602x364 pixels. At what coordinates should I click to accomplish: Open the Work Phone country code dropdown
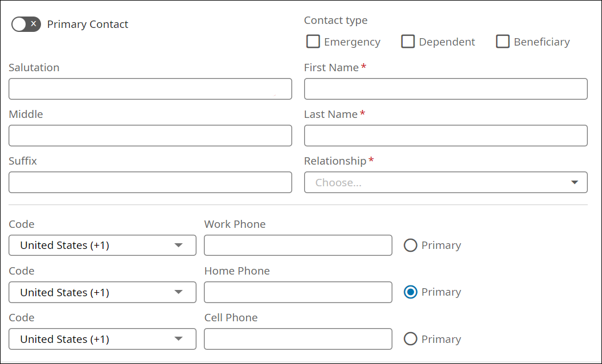pyautogui.click(x=103, y=245)
